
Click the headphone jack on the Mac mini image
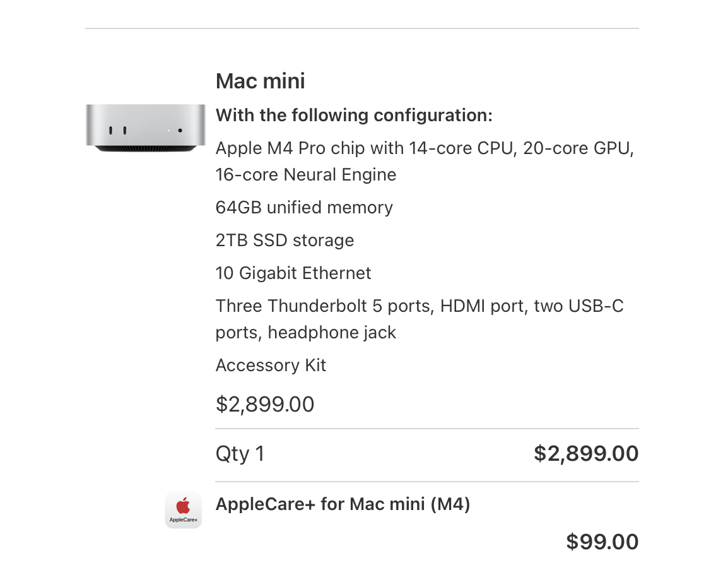click(x=180, y=131)
